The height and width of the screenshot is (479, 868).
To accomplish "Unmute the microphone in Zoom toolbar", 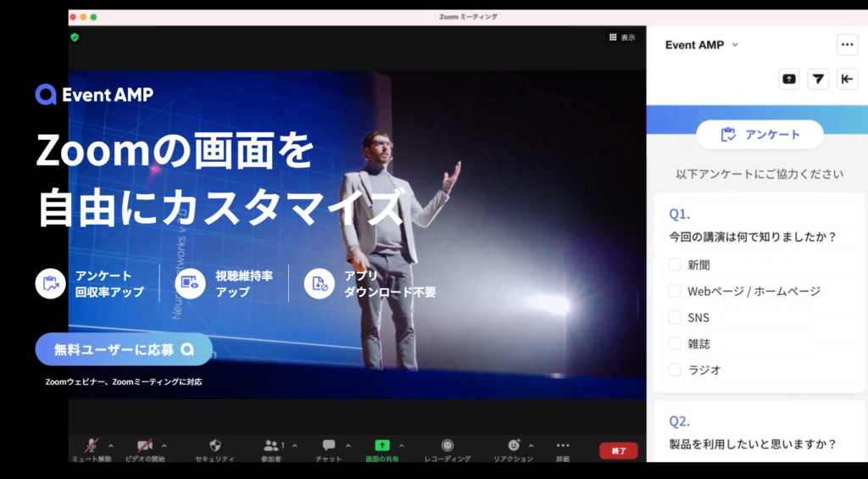I will coord(92,445).
